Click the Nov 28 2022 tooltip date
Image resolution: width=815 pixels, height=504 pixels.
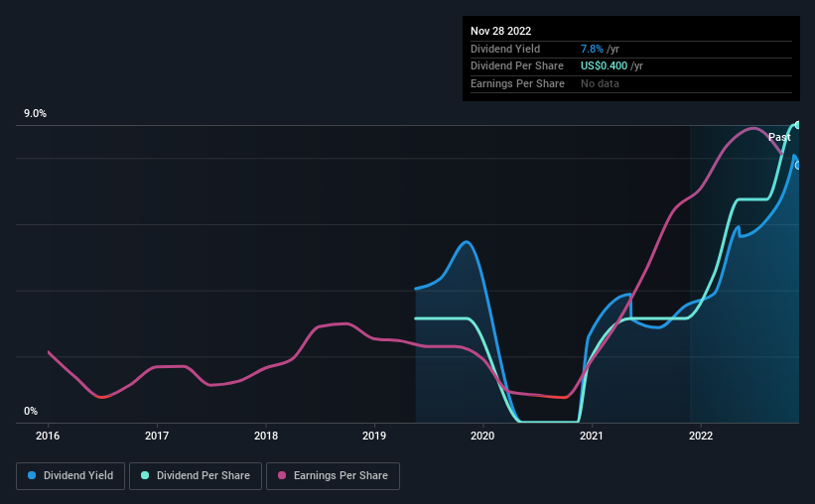(500, 31)
